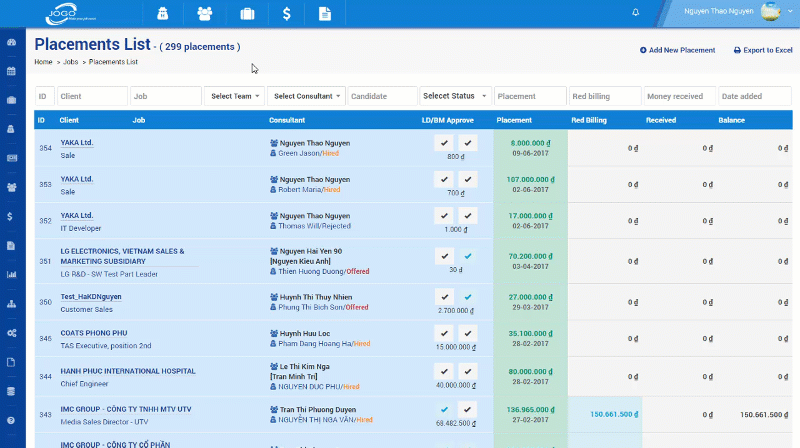Open Test_HaKDNguyen client link
800x448 pixels.
click(91, 296)
